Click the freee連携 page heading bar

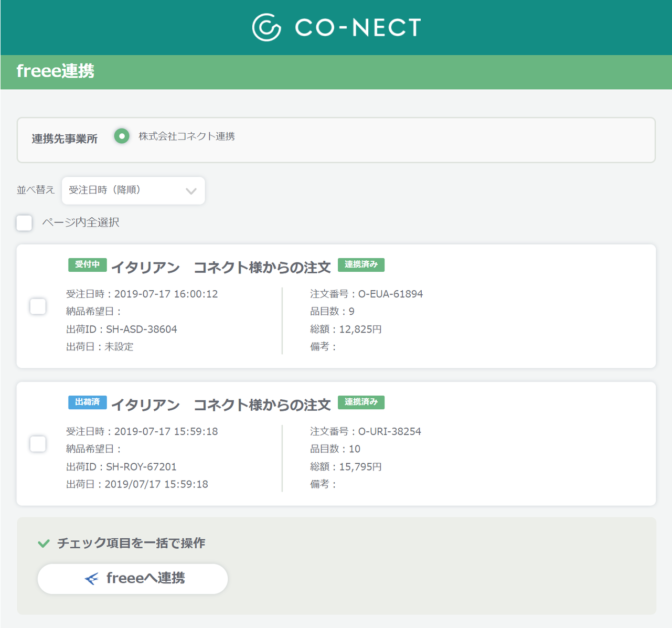[336, 72]
